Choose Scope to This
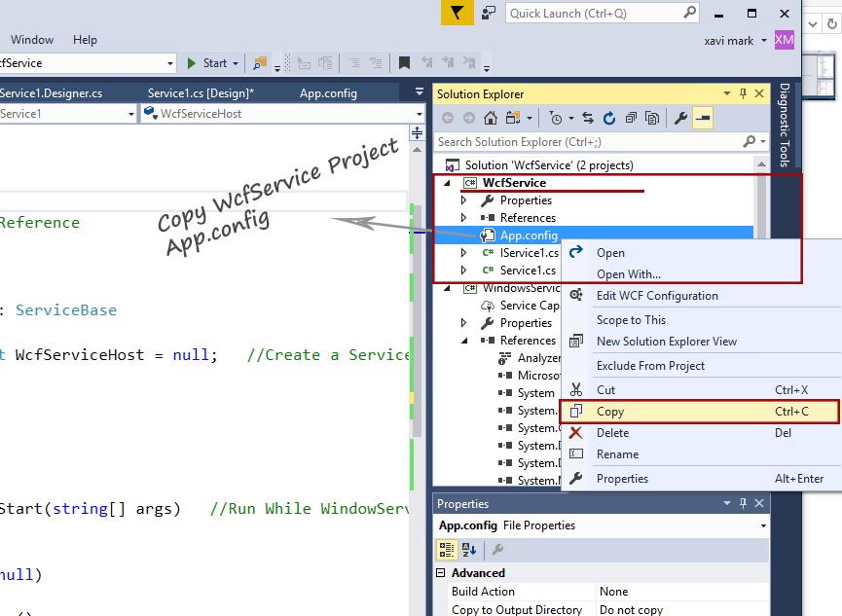The height and width of the screenshot is (616, 842). point(631,319)
